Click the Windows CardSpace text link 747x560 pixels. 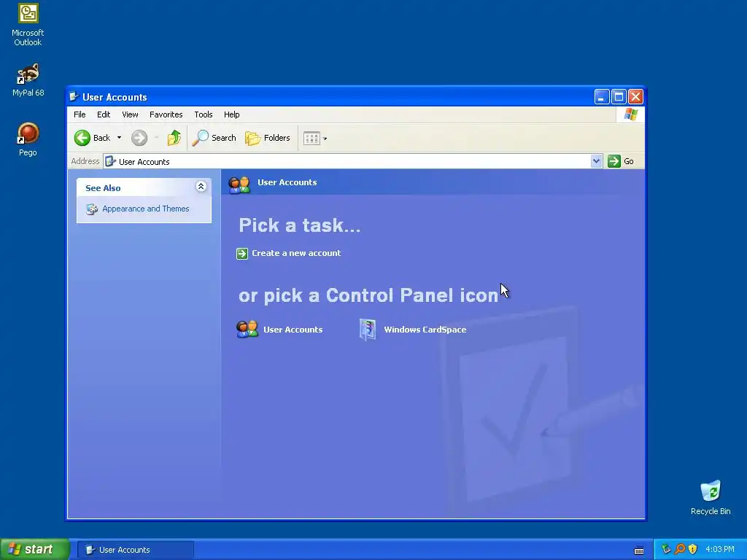click(425, 330)
